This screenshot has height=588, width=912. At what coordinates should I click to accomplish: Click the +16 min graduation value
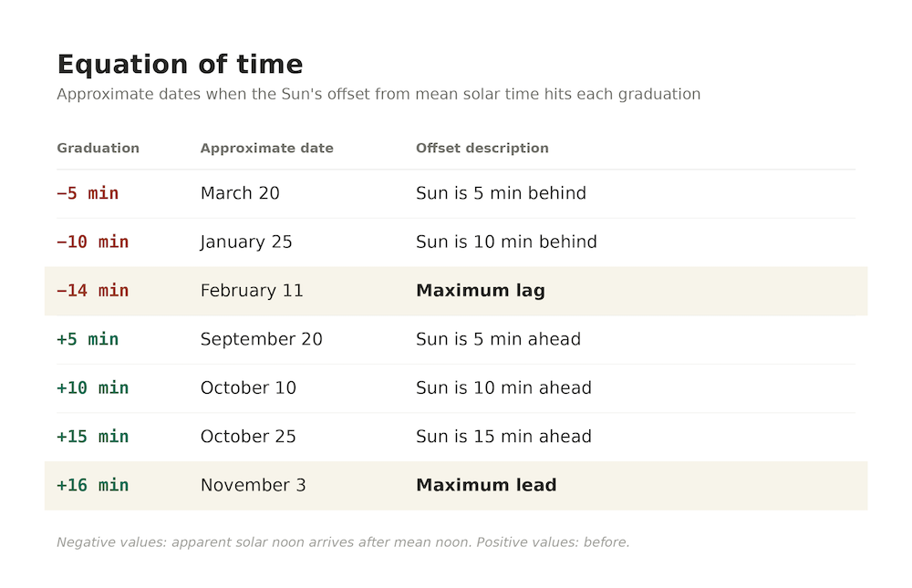pyautogui.click(x=93, y=485)
